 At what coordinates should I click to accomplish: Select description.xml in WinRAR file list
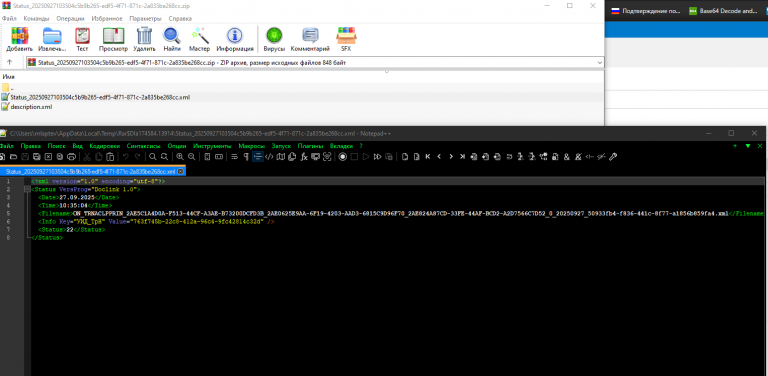coord(27,107)
